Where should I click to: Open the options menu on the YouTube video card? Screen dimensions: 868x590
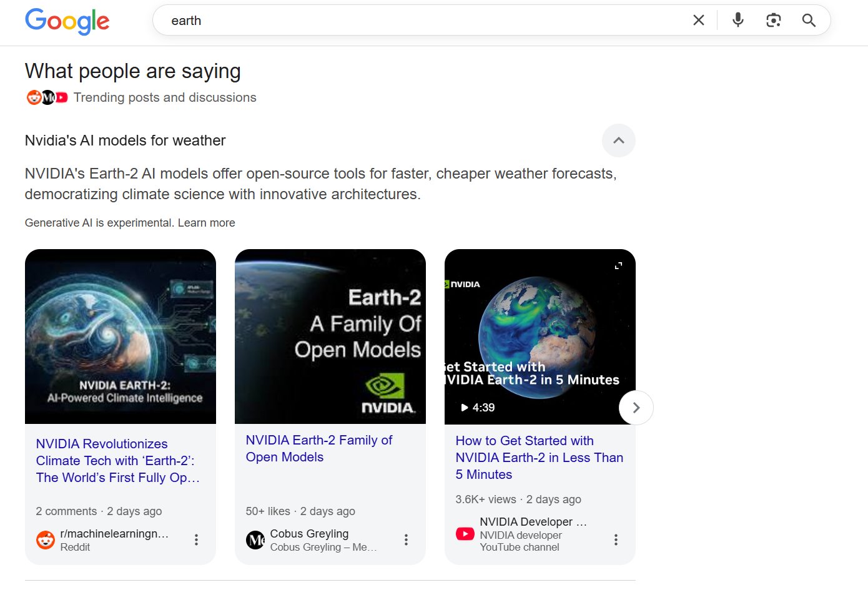tap(616, 539)
